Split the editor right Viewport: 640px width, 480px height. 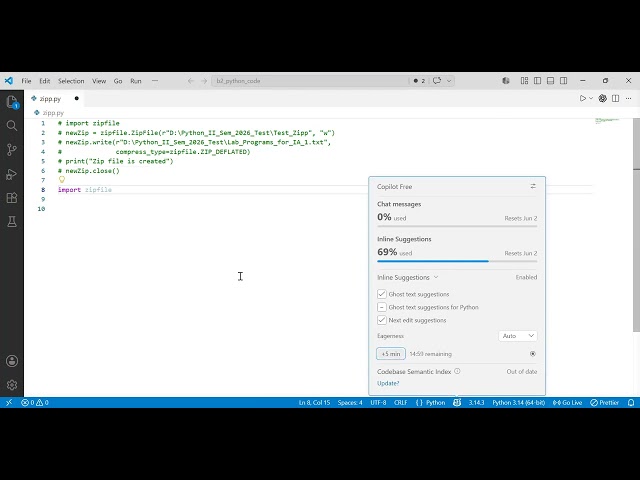[616, 98]
